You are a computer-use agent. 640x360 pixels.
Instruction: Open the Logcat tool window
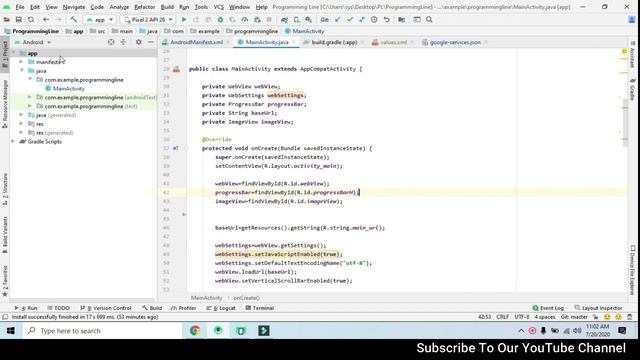221,308
